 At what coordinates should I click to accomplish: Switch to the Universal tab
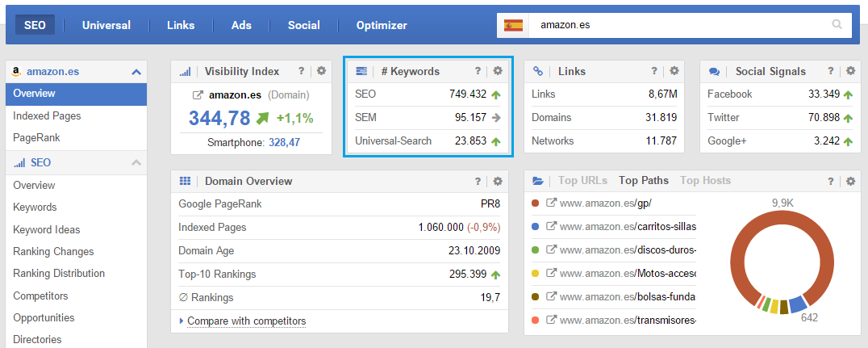[x=106, y=25]
